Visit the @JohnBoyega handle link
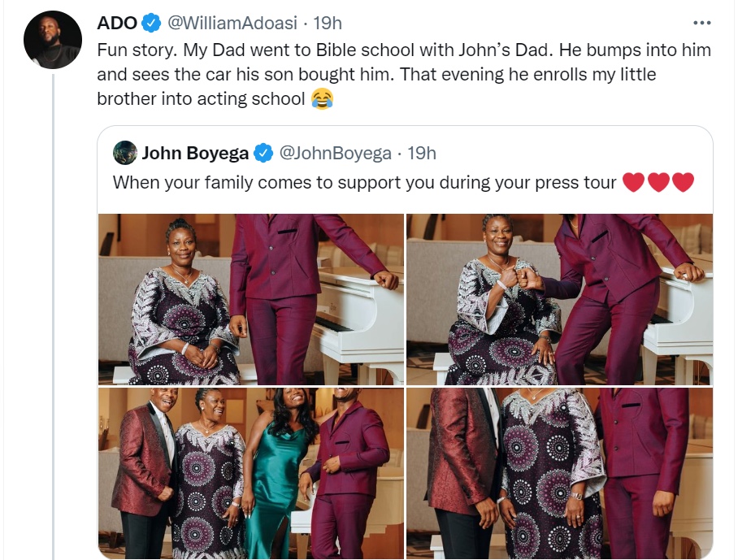The image size is (751, 560). [x=336, y=153]
